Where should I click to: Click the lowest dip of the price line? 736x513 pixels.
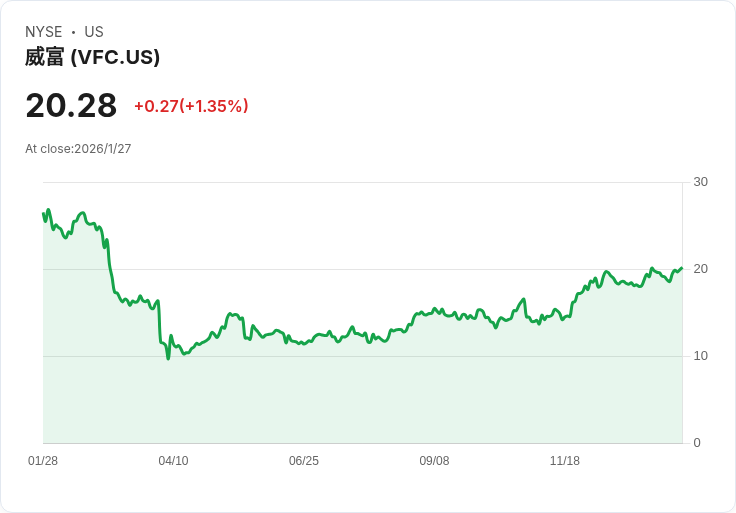(x=168, y=358)
